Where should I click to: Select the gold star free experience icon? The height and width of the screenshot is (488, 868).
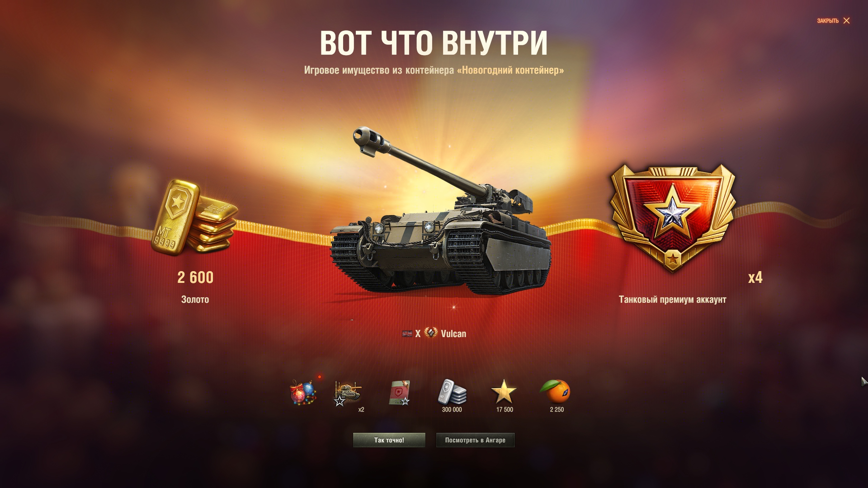[x=504, y=392]
